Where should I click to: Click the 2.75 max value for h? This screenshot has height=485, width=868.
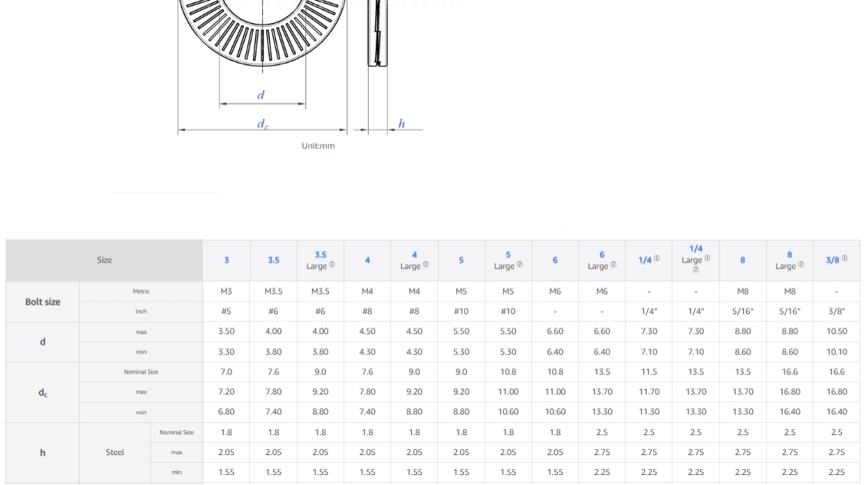tap(602, 453)
